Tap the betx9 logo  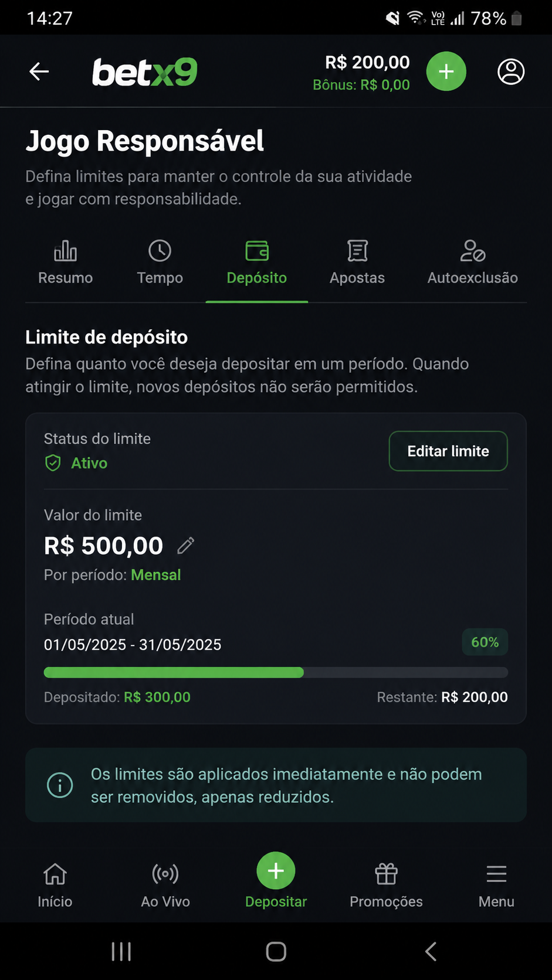(x=144, y=72)
